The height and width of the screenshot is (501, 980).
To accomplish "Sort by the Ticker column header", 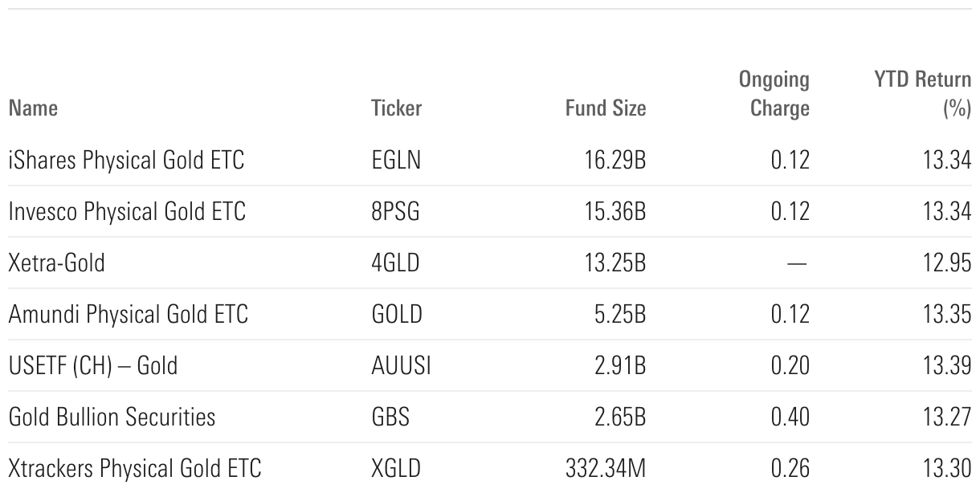I will pos(396,108).
